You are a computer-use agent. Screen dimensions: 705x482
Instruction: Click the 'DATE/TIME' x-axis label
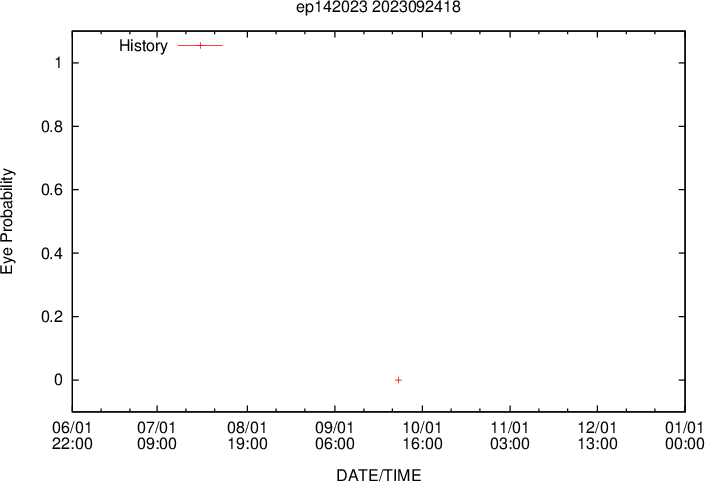coord(379,475)
